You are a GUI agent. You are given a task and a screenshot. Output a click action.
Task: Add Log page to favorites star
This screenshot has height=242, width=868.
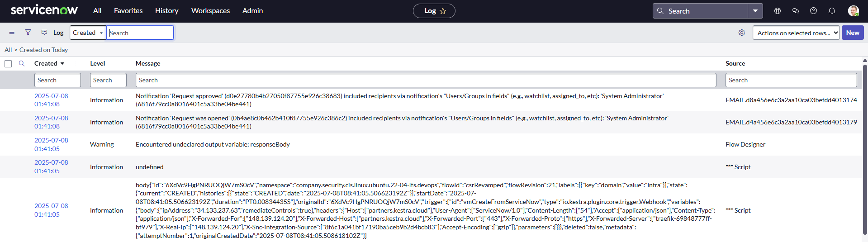[x=443, y=11]
